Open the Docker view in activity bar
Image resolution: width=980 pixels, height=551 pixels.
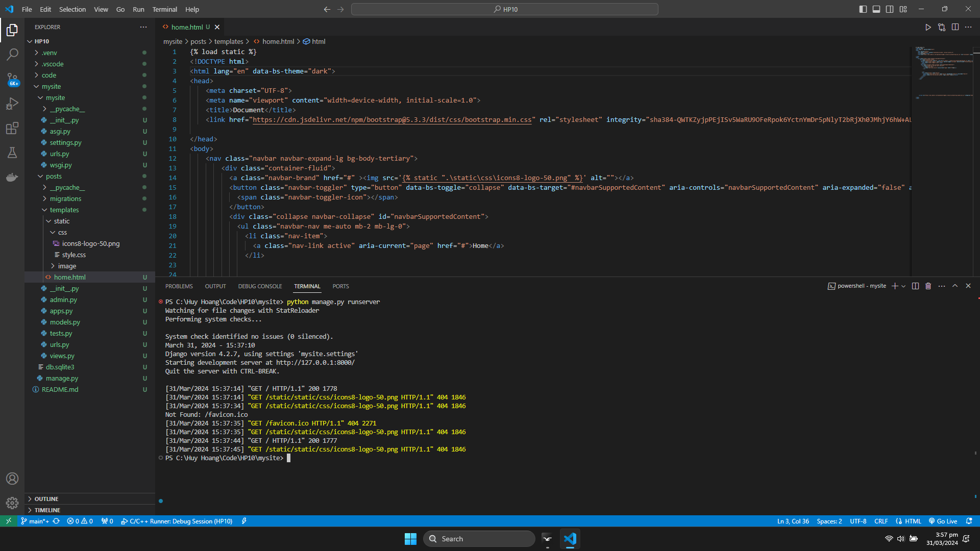pyautogui.click(x=12, y=177)
